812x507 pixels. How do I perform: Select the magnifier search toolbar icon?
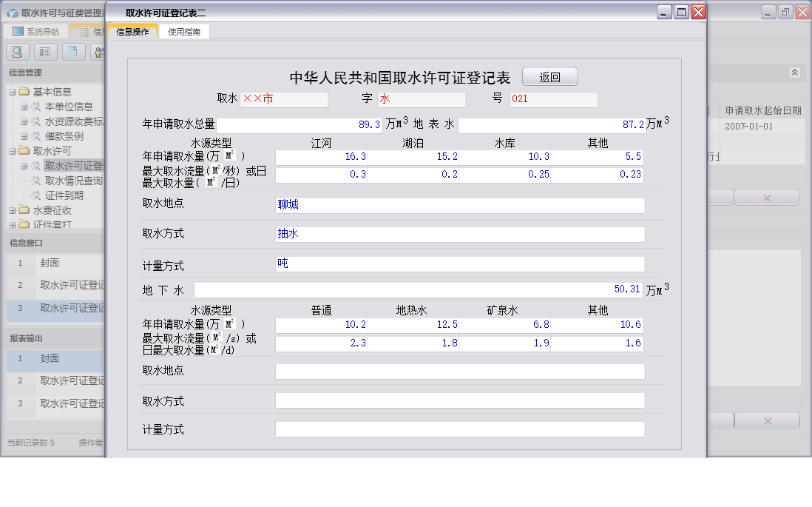point(16,52)
